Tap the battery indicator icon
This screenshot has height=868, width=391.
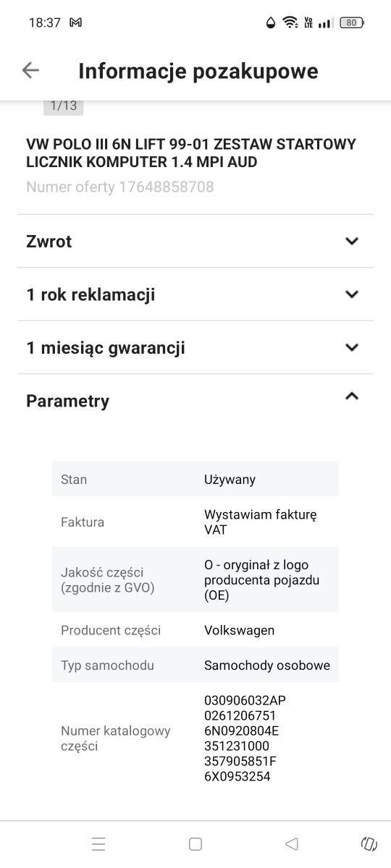tap(351, 22)
